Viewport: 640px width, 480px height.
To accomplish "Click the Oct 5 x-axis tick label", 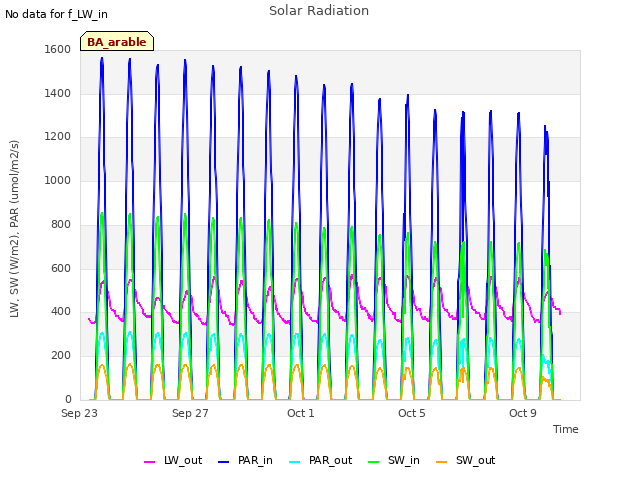I will (x=412, y=413).
